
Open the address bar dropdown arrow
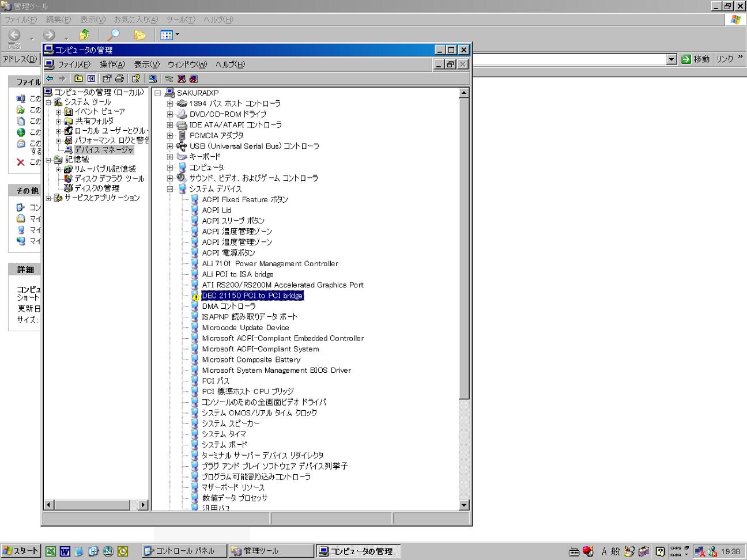click(x=671, y=59)
